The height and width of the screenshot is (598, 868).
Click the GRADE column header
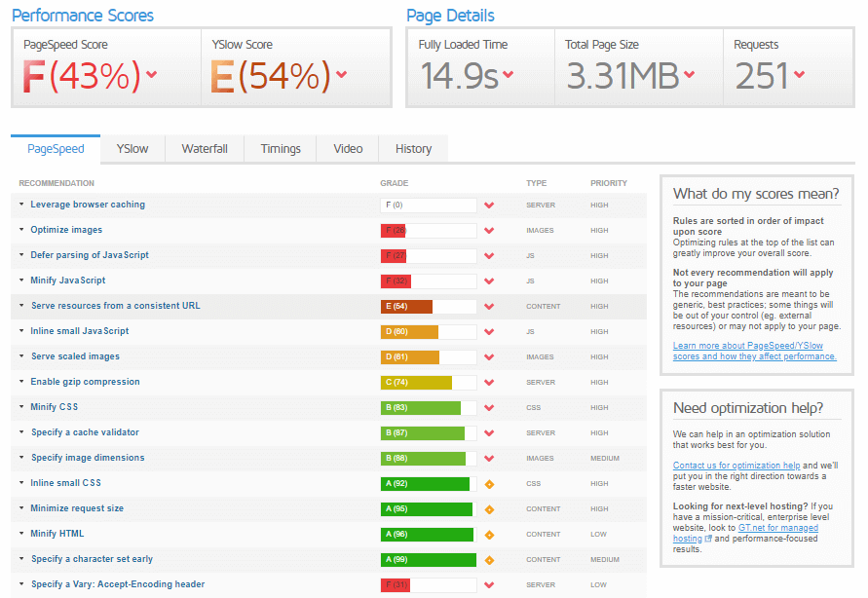[395, 183]
